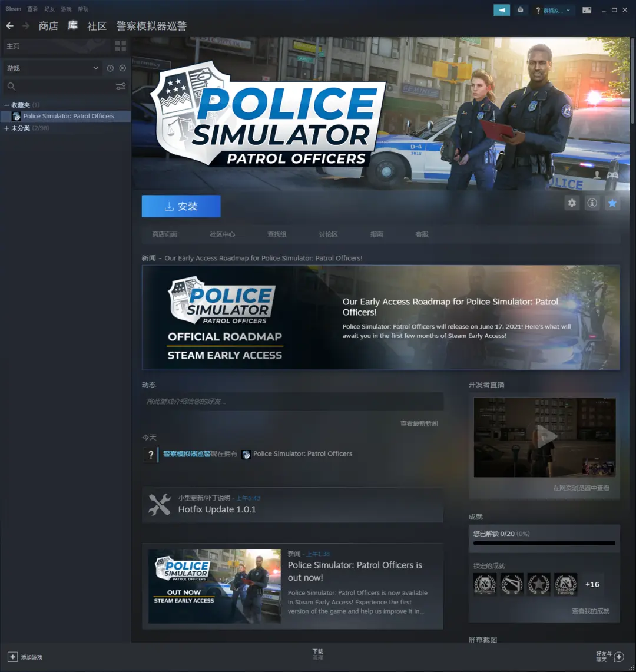Click the question-mark profile avatar in the title bar
The height and width of the screenshot is (672, 636).
(538, 10)
